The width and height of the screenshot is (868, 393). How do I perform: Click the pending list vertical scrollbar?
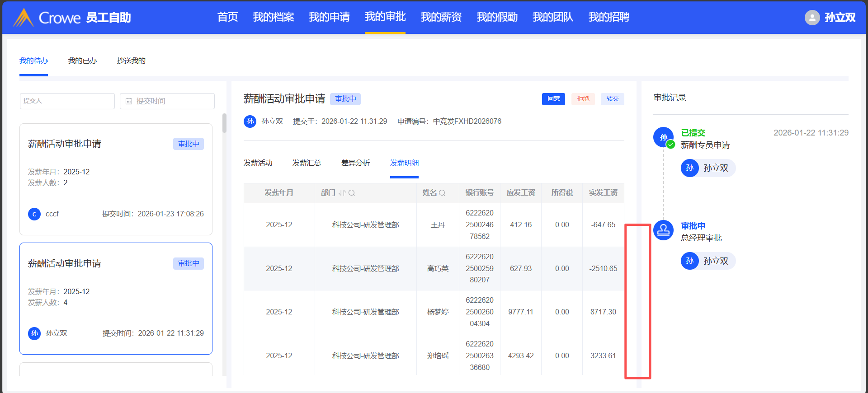click(x=224, y=123)
